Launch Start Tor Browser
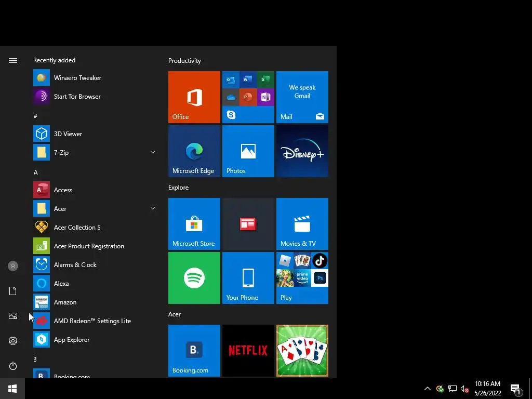Screen dimensions: 532x399 [x=95, y=96]
